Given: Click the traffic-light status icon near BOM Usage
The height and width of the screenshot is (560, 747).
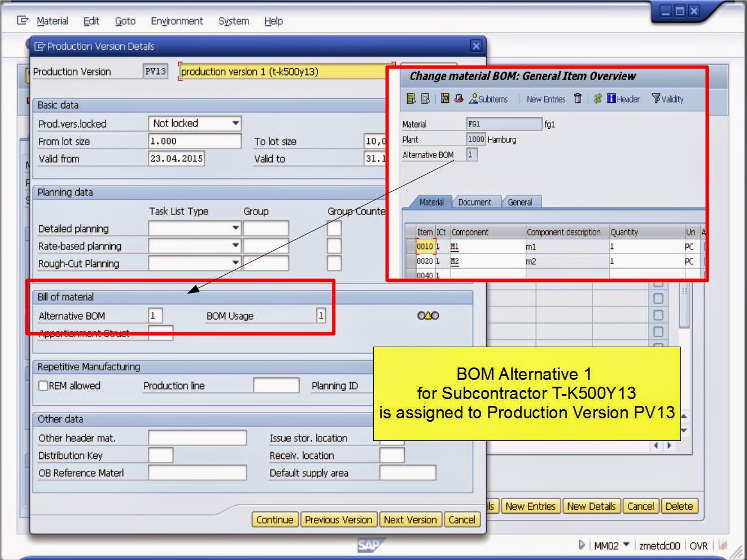Looking at the screenshot, I should (x=428, y=316).
